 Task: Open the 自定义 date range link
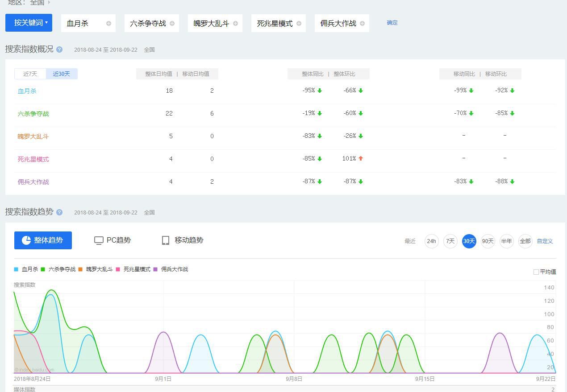coord(545,241)
